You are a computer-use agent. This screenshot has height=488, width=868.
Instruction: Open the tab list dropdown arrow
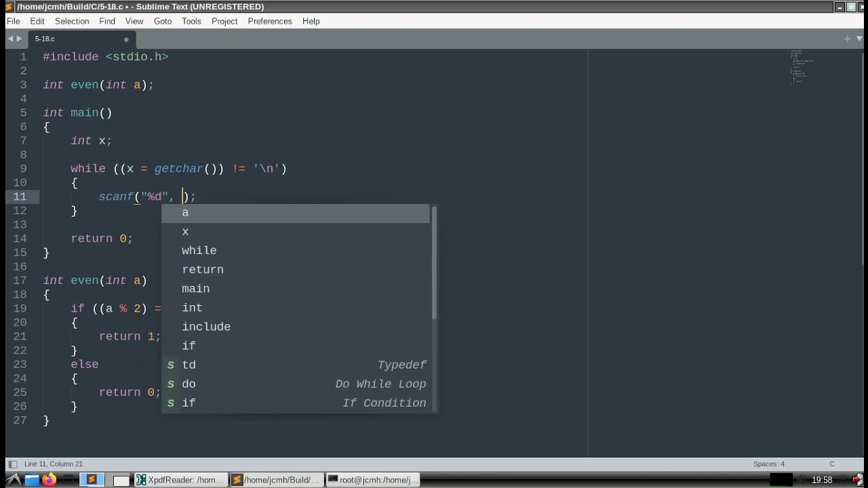pos(858,39)
